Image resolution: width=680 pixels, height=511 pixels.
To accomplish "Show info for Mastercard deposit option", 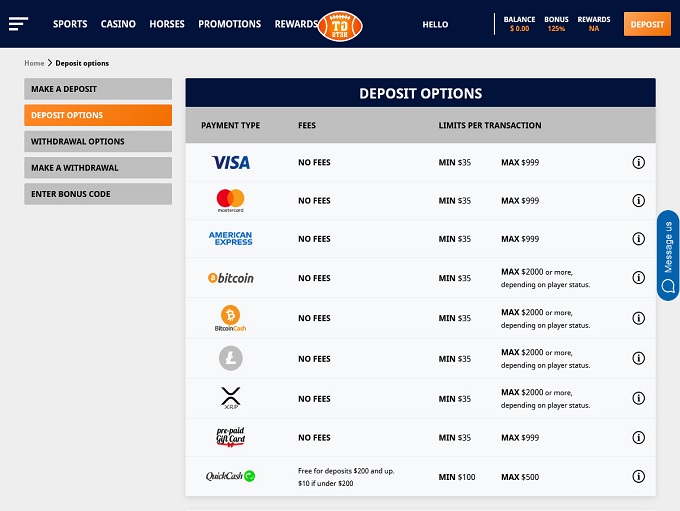I will tap(639, 201).
